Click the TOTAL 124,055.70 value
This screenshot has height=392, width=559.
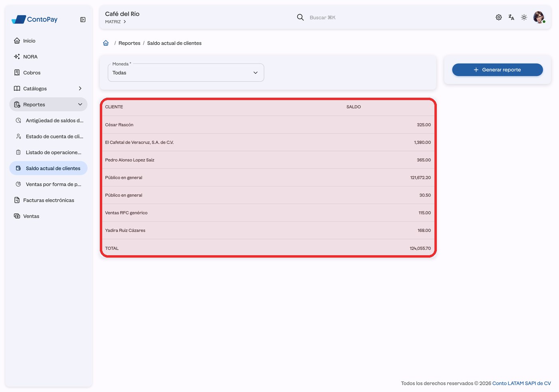(420, 248)
